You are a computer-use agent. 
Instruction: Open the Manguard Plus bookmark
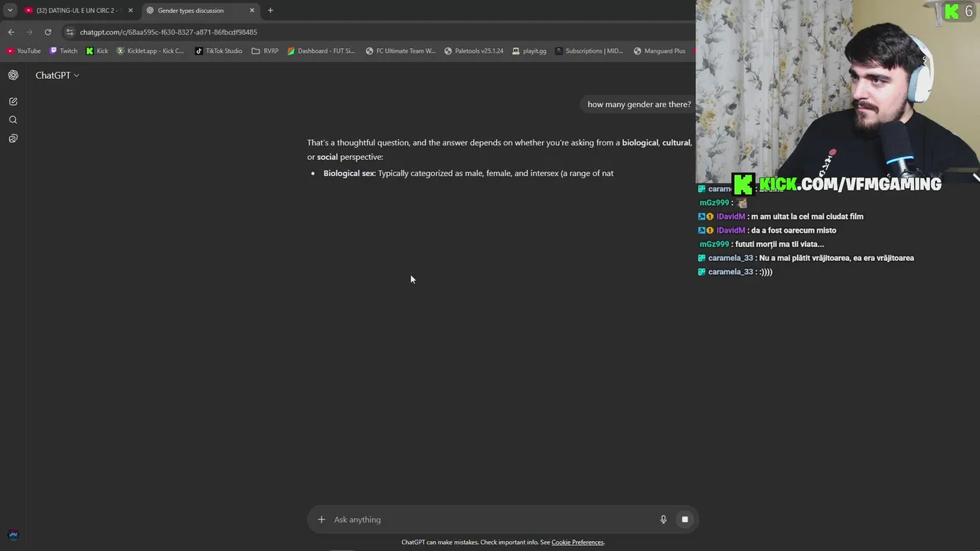point(659,51)
